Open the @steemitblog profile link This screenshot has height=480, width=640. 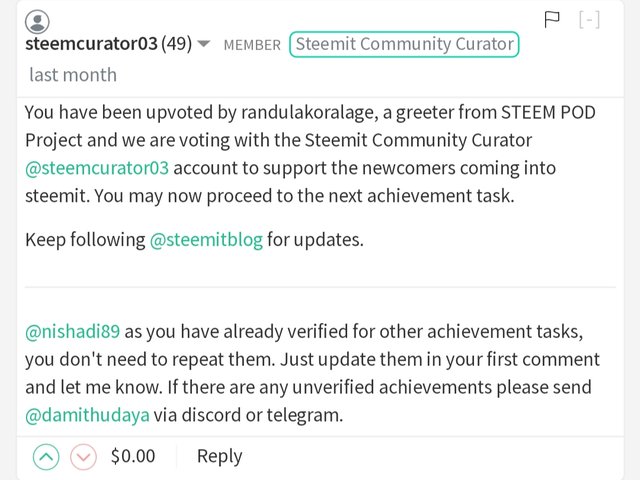point(206,240)
